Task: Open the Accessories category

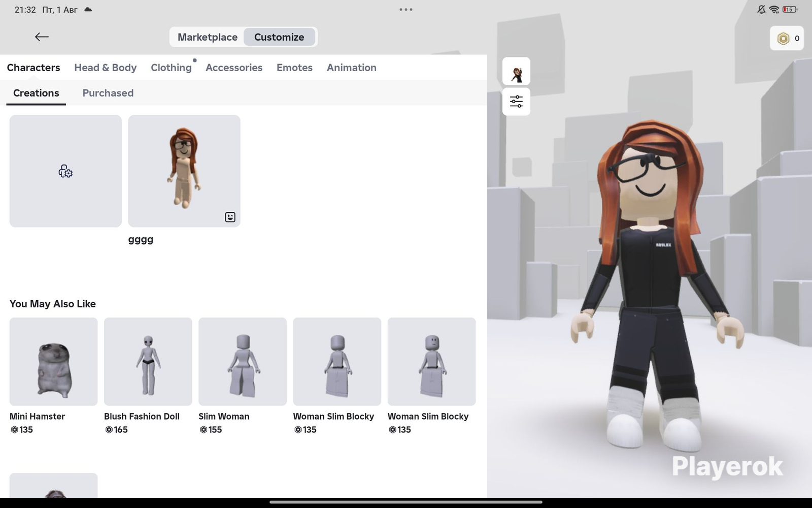Action: tap(234, 68)
